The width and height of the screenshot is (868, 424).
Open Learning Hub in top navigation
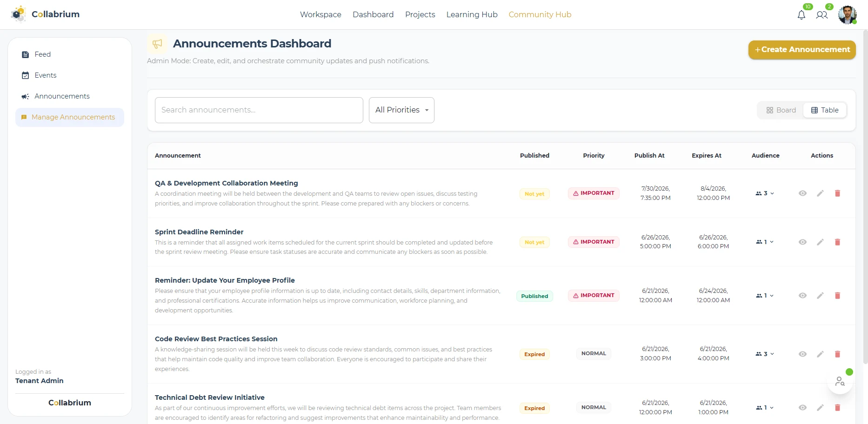click(x=472, y=14)
